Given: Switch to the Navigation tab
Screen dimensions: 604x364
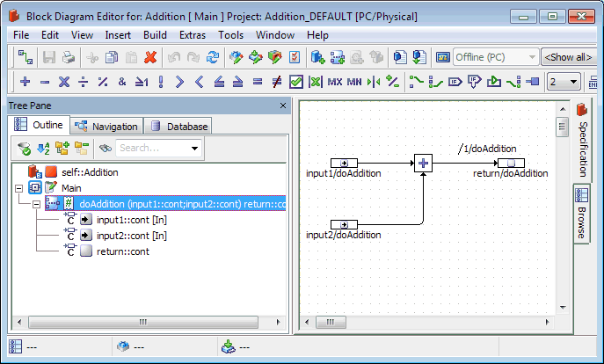Looking at the screenshot, I should coord(106,127).
